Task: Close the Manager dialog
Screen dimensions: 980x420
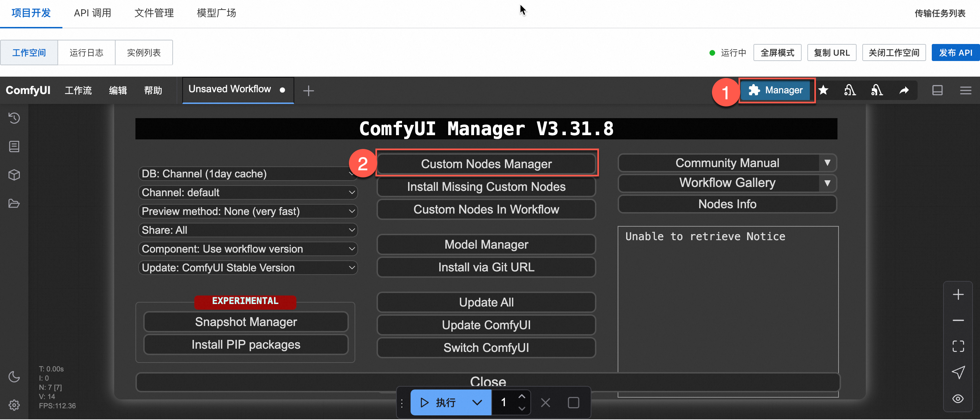Action: click(x=488, y=382)
